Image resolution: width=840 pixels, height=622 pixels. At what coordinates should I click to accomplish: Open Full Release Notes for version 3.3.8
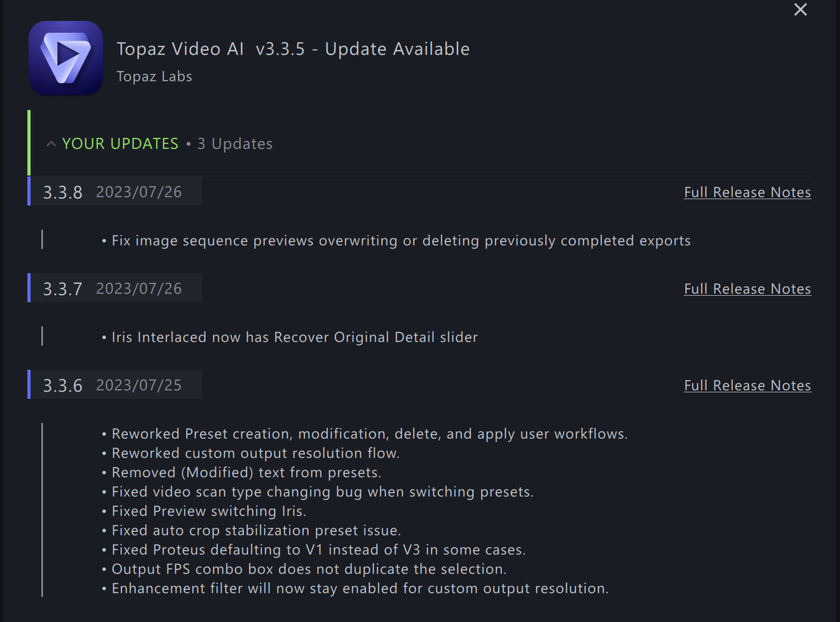(x=747, y=192)
